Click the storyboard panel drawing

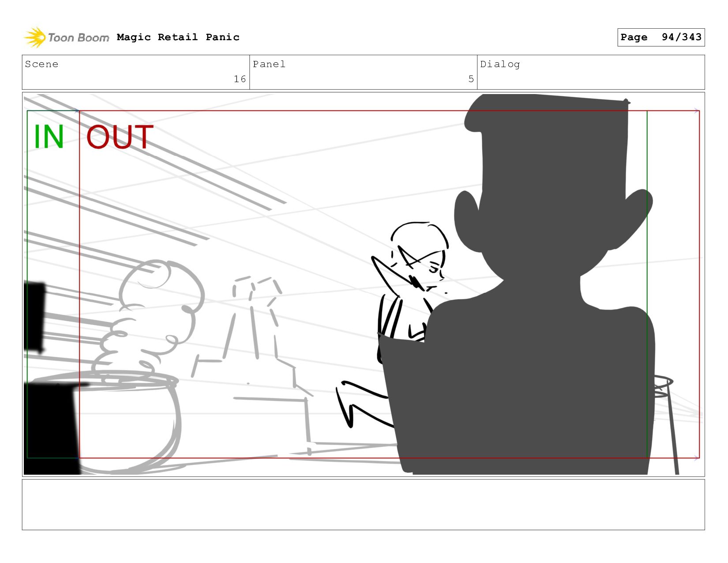363,284
